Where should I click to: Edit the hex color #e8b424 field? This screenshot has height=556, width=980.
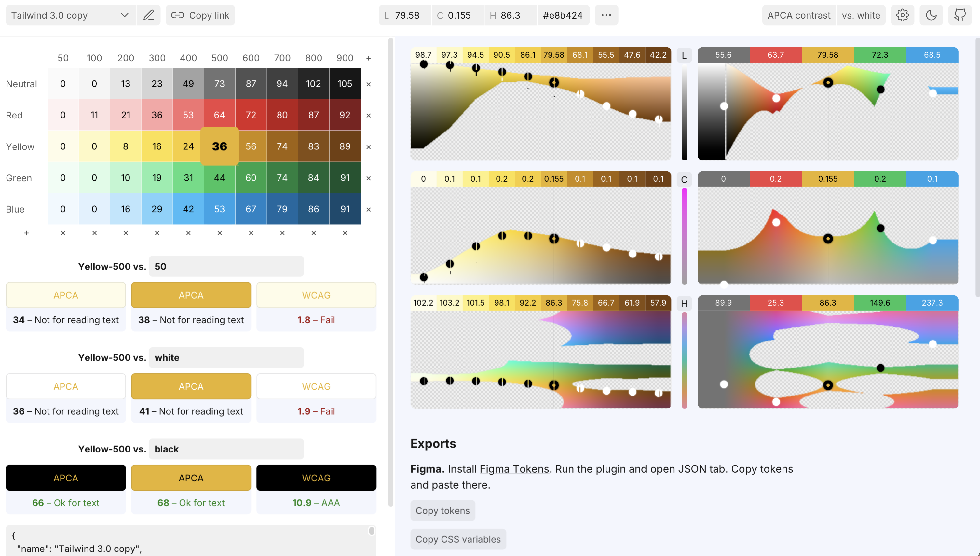click(x=563, y=15)
